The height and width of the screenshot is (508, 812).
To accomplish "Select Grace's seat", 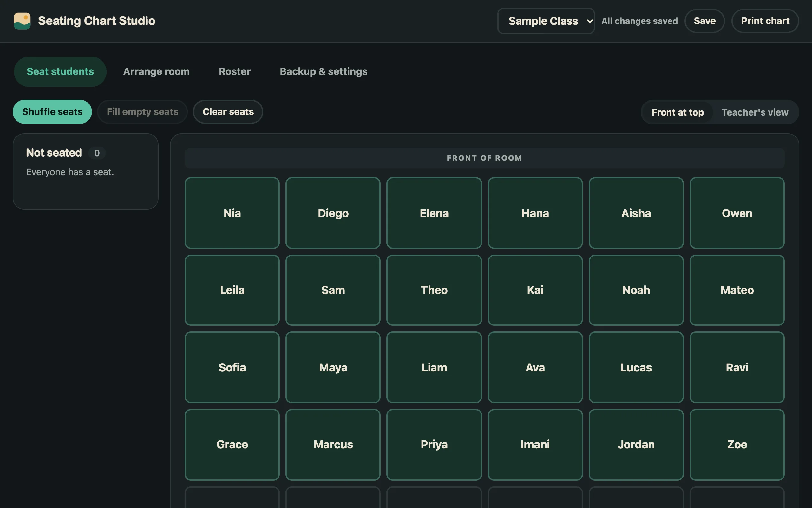I will [232, 444].
